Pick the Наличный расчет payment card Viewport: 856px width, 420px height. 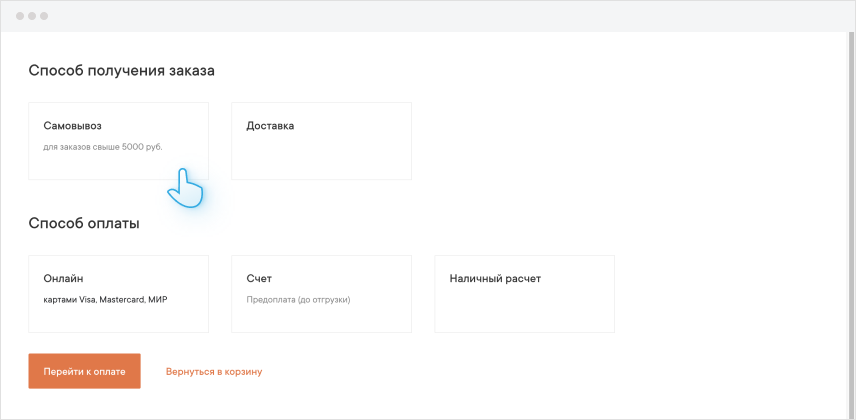(524, 293)
